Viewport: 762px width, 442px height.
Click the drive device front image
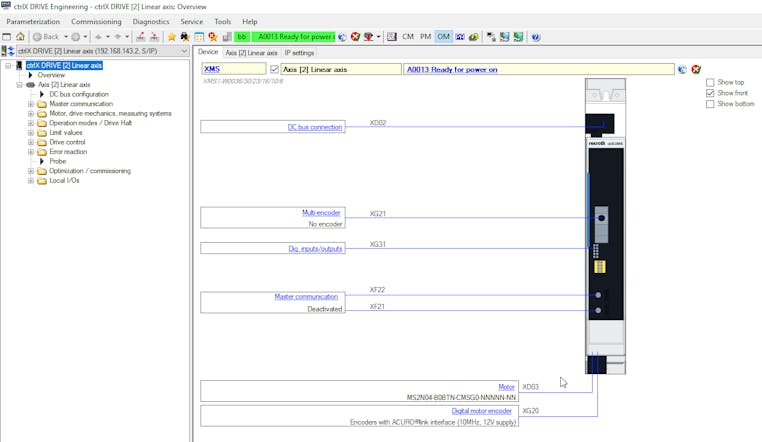[606, 226]
